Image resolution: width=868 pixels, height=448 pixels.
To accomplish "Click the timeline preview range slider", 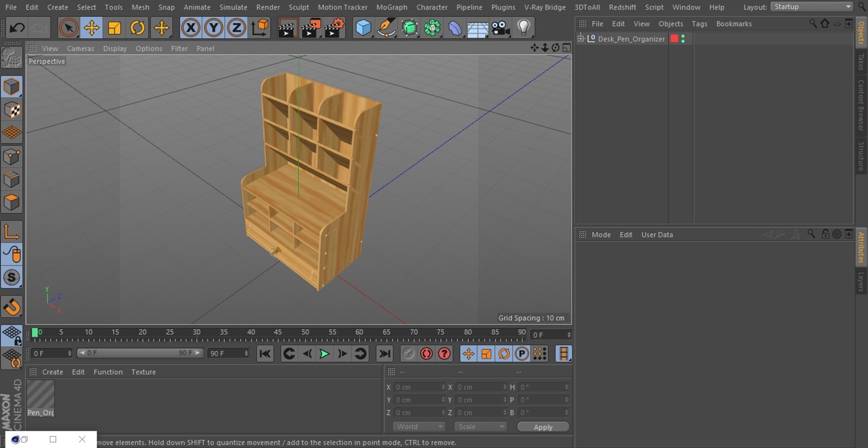I will click(x=140, y=353).
